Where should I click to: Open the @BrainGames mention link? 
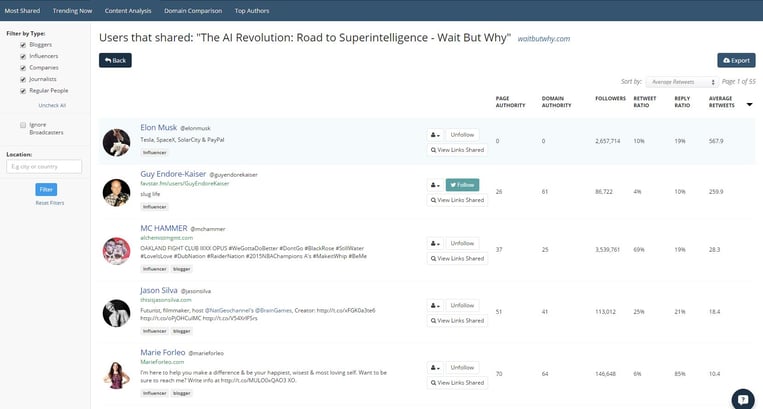pyautogui.click(x=273, y=310)
